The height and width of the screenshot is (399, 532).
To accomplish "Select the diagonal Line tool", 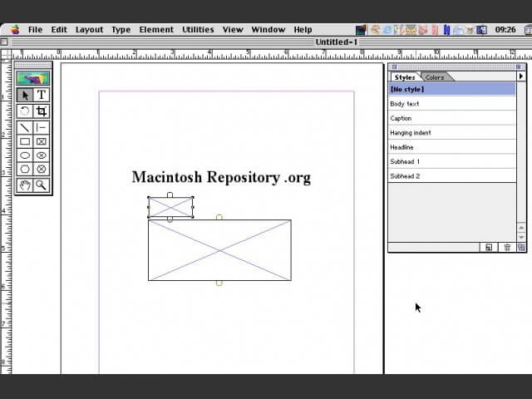I will (25, 127).
